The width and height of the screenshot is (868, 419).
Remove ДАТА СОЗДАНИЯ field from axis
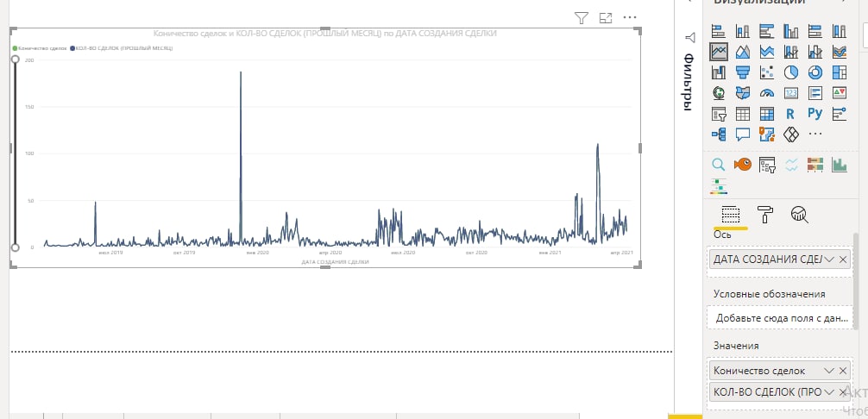tap(842, 260)
